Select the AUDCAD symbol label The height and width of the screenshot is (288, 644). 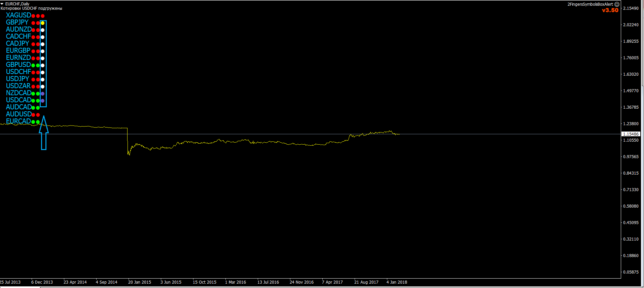click(x=19, y=107)
